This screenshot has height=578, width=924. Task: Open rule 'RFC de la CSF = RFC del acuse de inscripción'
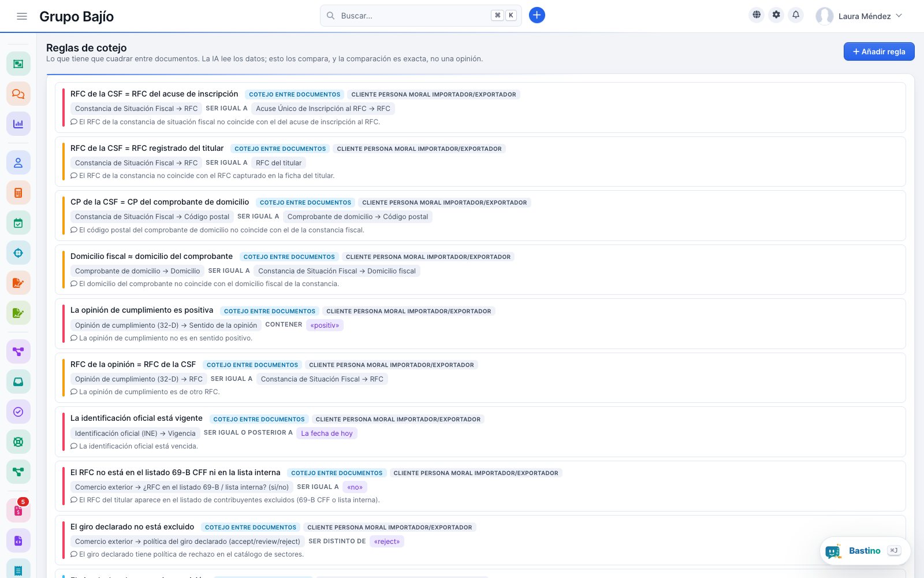pyautogui.click(x=480, y=108)
